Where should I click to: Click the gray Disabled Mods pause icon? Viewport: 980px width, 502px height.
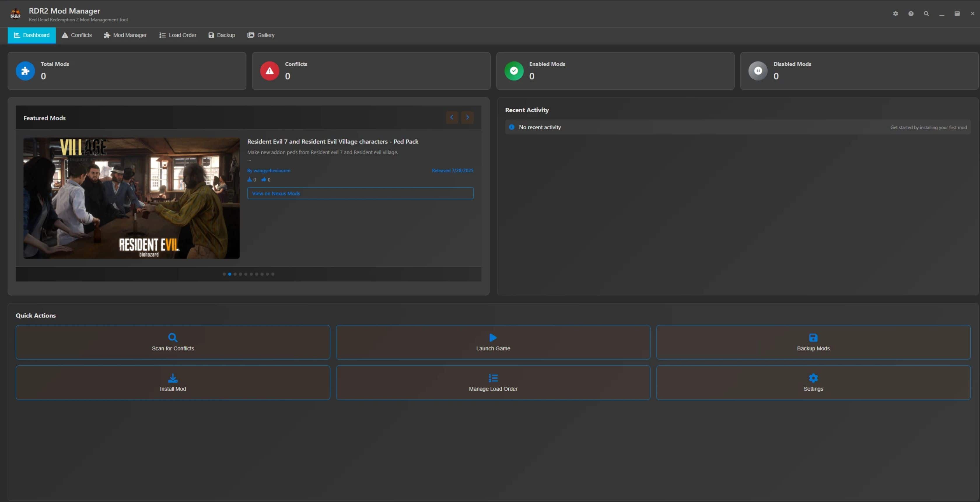coord(758,71)
